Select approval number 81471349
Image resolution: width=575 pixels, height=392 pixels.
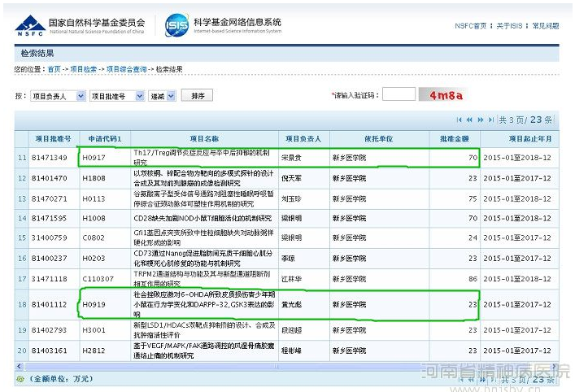point(49,158)
